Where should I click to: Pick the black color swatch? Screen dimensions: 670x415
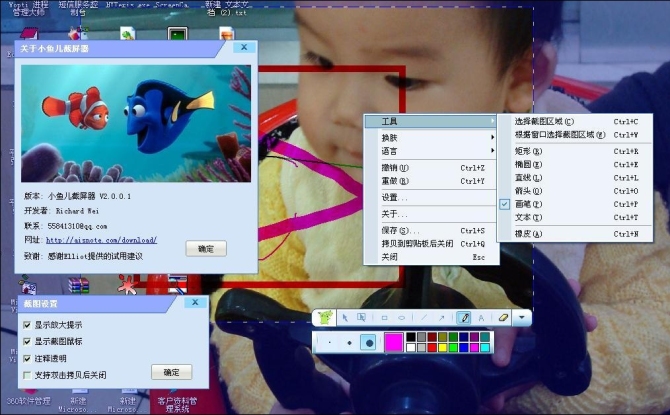[x=411, y=337]
